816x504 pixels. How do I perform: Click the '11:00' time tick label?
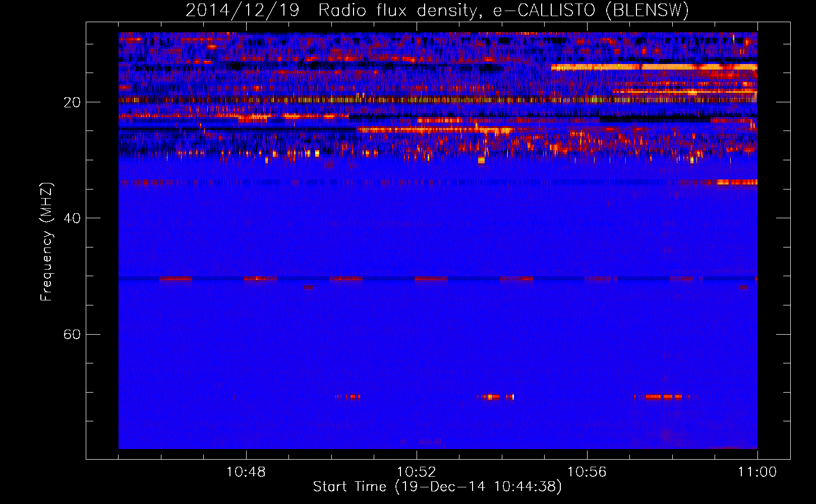[x=757, y=472]
